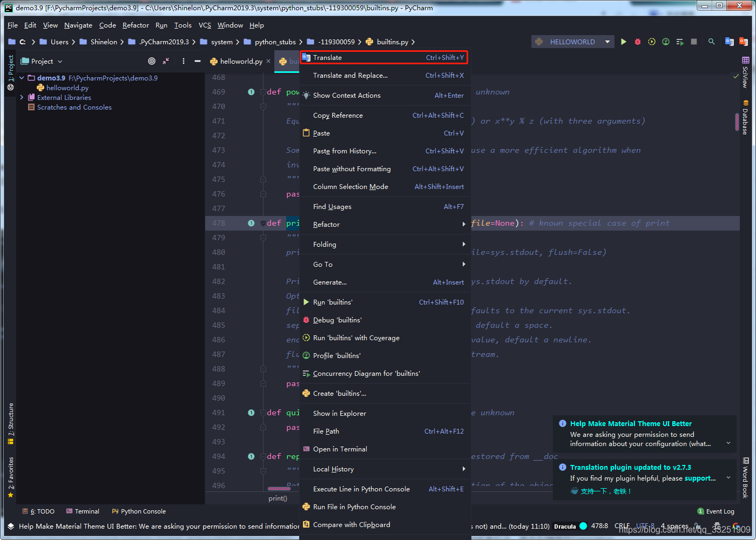Image resolution: width=756 pixels, height=540 pixels.
Task: Click override gutter icon on line 469
Action: pos(251,92)
